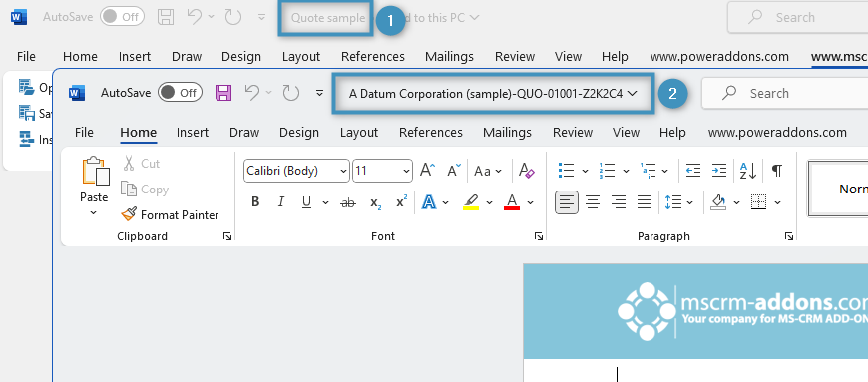Open File menu in the front window
Screen dimensions: 868x382
pyautogui.click(x=84, y=133)
